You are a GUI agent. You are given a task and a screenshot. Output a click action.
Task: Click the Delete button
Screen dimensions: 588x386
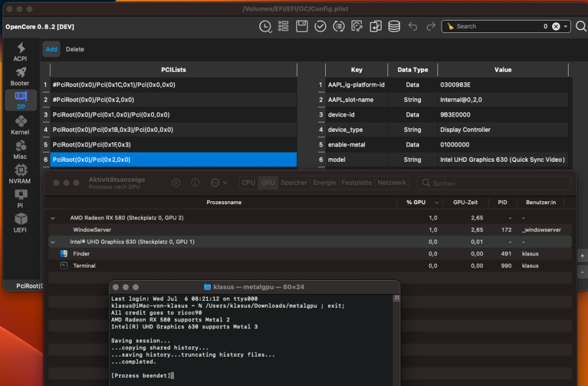[75, 49]
